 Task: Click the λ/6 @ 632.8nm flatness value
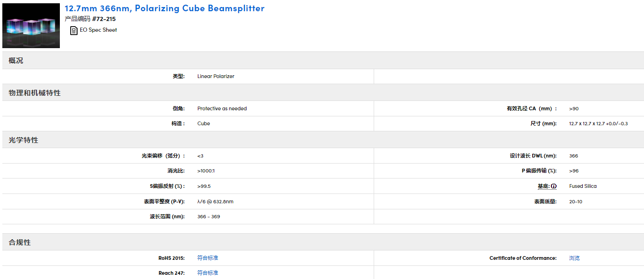(x=215, y=202)
